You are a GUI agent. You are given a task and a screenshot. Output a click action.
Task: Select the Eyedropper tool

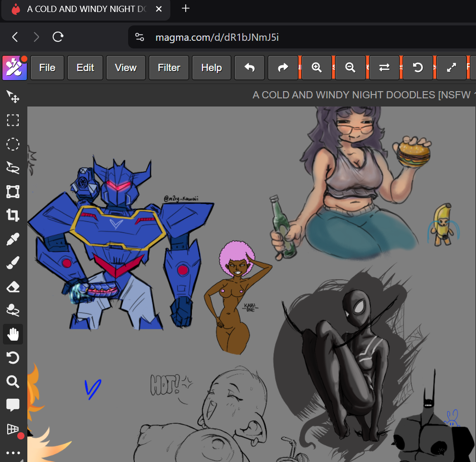pyautogui.click(x=13, y=239)
